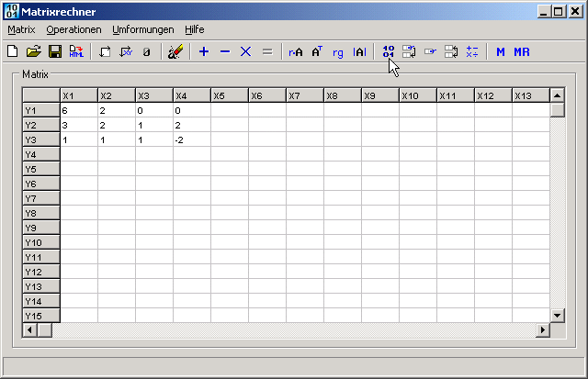Select cell Y2/X1 containing 3
The image size is (588, 379).
[79, 125]
